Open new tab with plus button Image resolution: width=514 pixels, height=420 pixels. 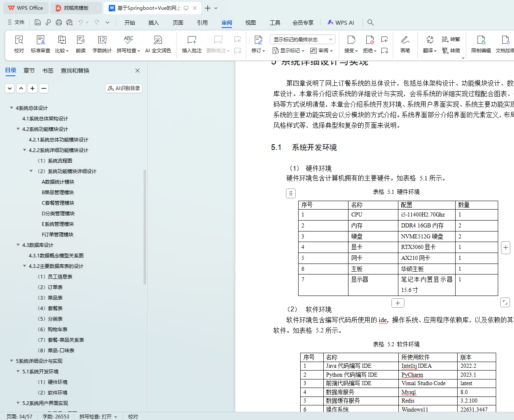click(208, 8)
